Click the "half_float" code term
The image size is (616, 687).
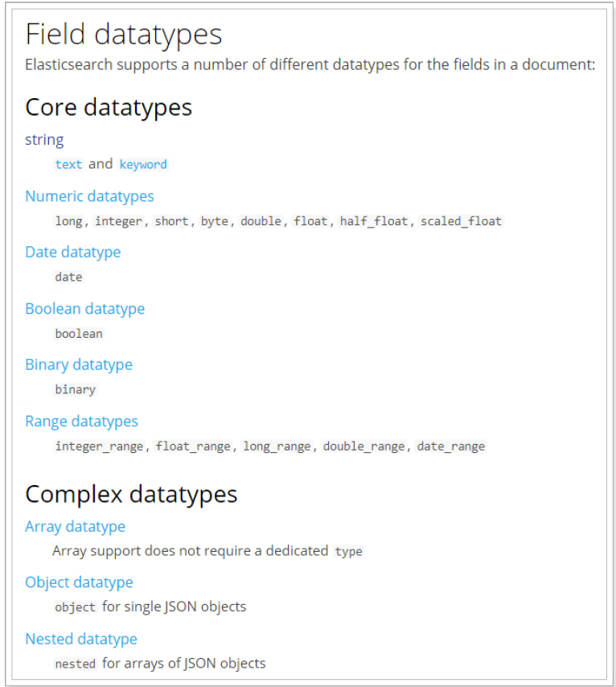(374, 220)
